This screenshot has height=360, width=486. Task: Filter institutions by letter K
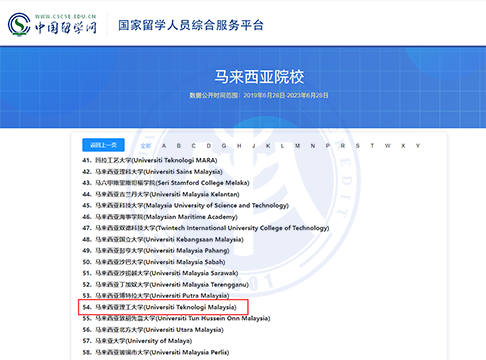click(x=268, y=146)
